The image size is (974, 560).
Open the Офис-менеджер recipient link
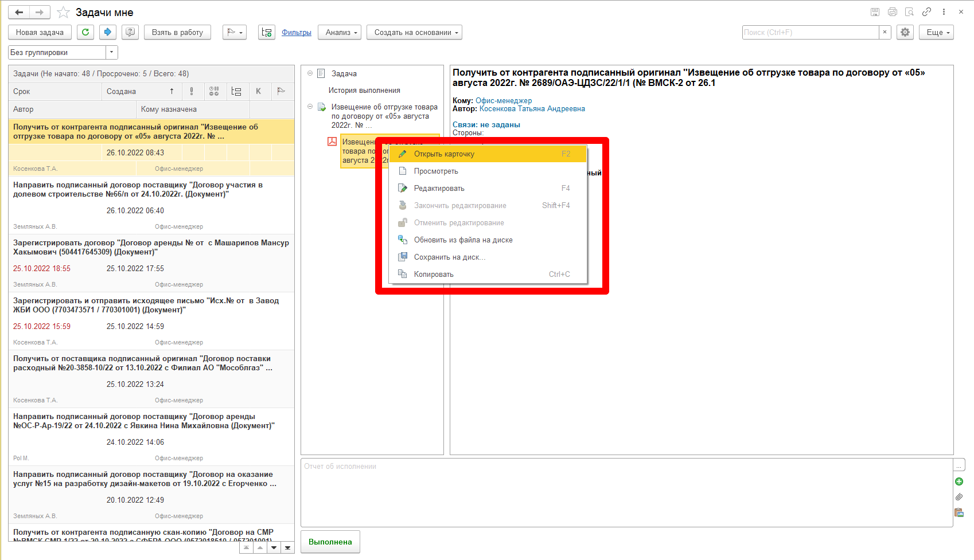[x=504, y=101]
